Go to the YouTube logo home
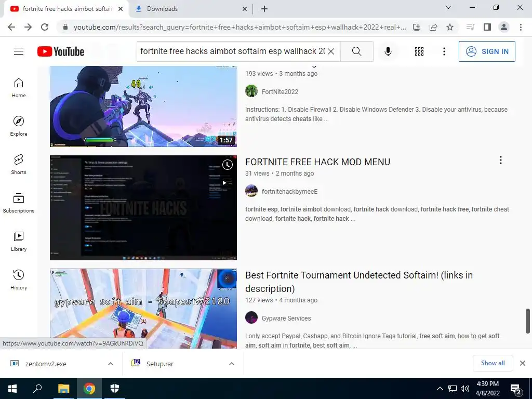The image size is (532, 399). click(61, 51)
